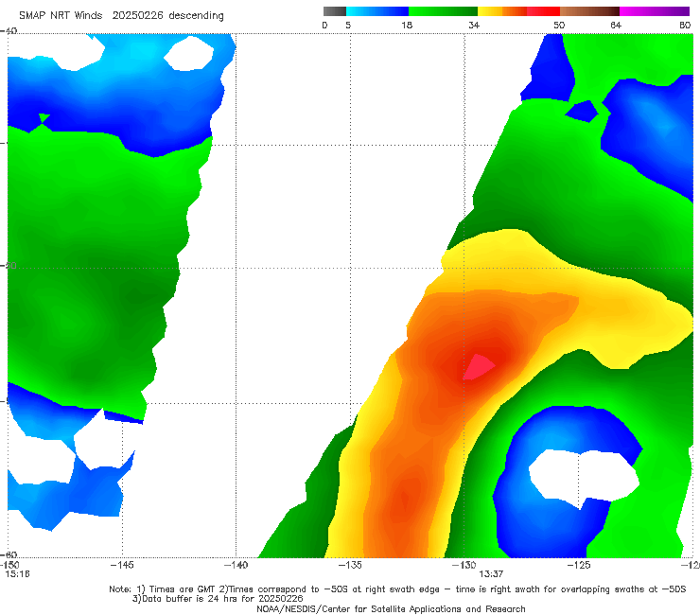Image resolution: width=700 pixels, height=615 pixels.
Task: Click the '-140' longitude axis label
Action: point(236,565)
